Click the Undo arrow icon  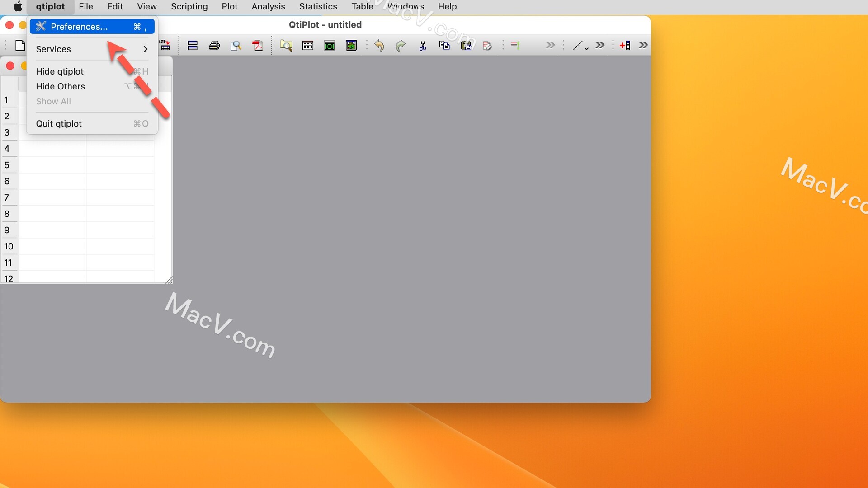(x=379, y=45)
